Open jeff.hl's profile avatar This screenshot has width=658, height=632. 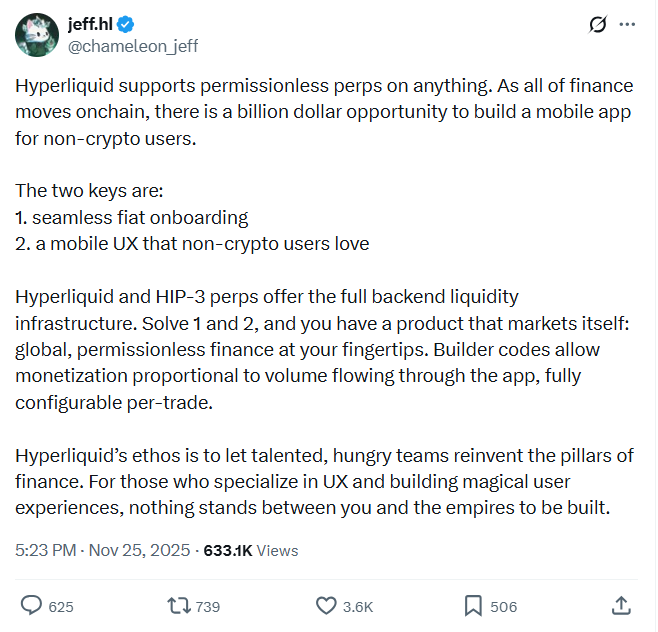click(x=37, y=35)
